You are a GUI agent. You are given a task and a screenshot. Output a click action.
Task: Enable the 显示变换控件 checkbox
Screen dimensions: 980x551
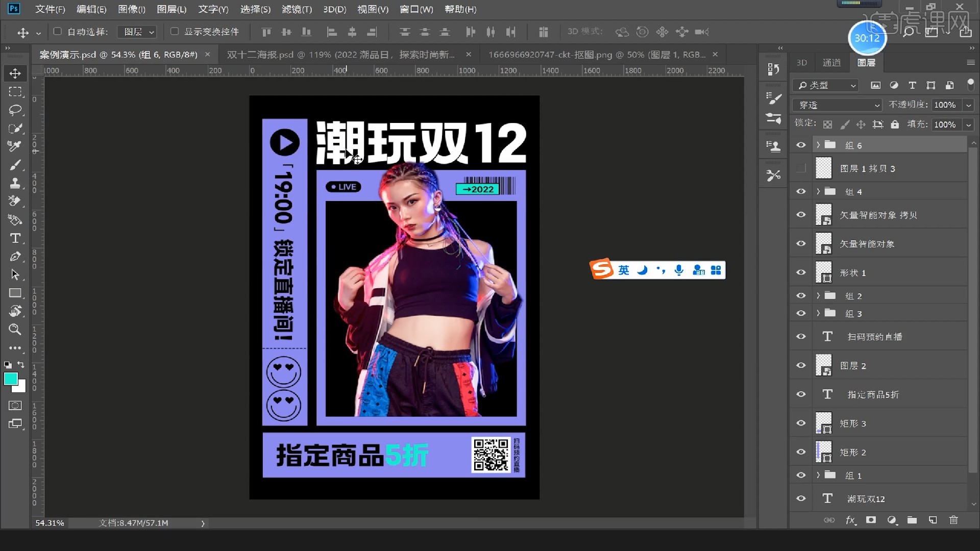click(x=175, y=32)
